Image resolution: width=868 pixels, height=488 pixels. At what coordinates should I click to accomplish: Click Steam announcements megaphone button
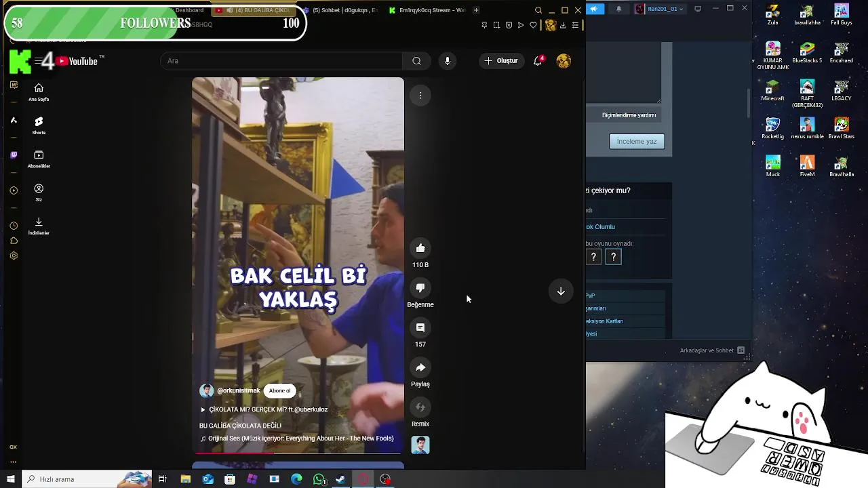point(595,9)
